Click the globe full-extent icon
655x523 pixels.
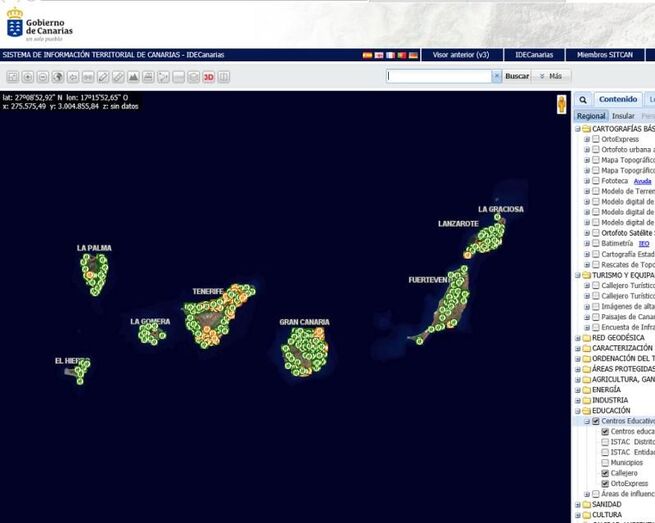pyautogui.click(x=57, y=77)
